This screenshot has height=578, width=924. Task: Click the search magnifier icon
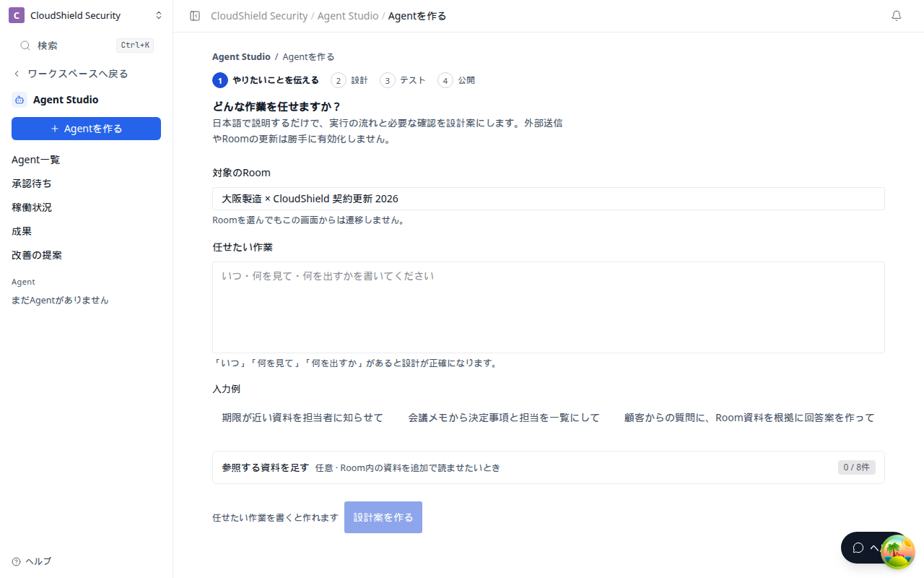(x=25, y=46)
